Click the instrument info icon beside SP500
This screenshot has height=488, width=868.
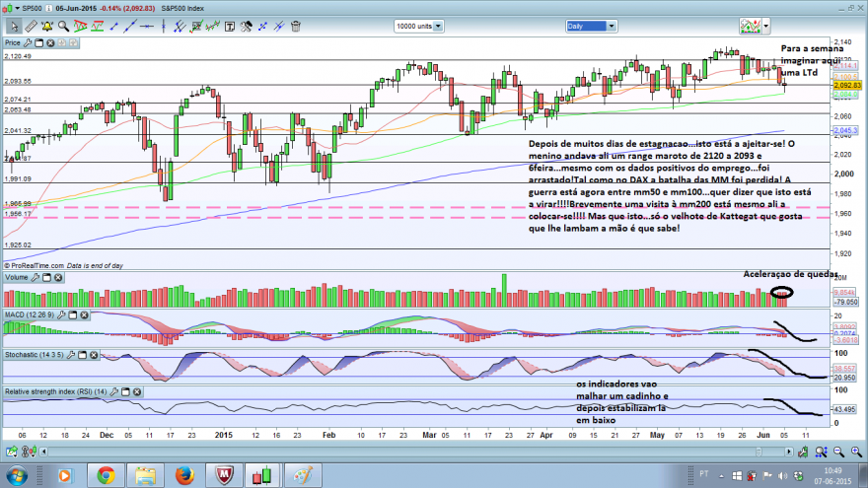click(48, 8)
